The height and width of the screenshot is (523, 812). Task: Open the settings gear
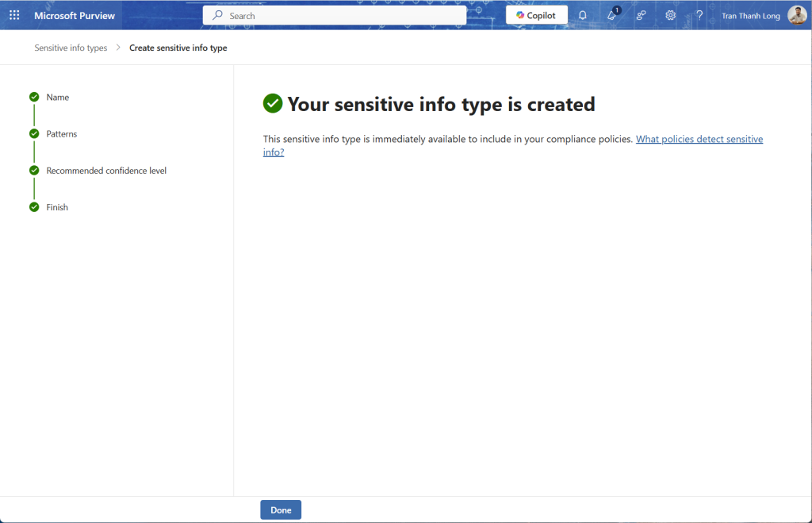click(671, 15)
